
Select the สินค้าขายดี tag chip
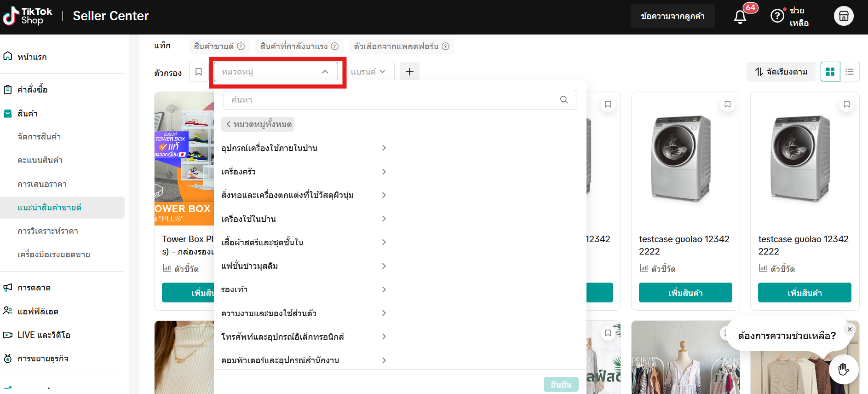point(219,46)
